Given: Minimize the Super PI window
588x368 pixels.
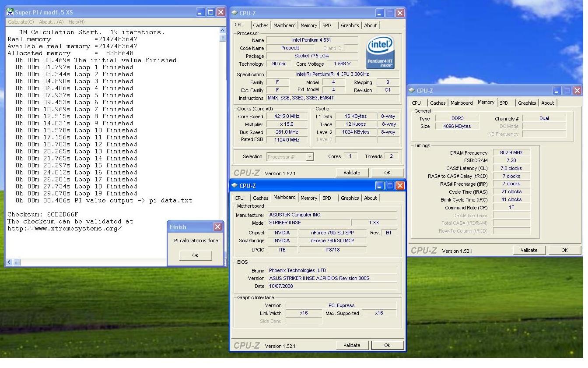Looking at the screenshot, I should pyautogui.click(x=200, y=12).
